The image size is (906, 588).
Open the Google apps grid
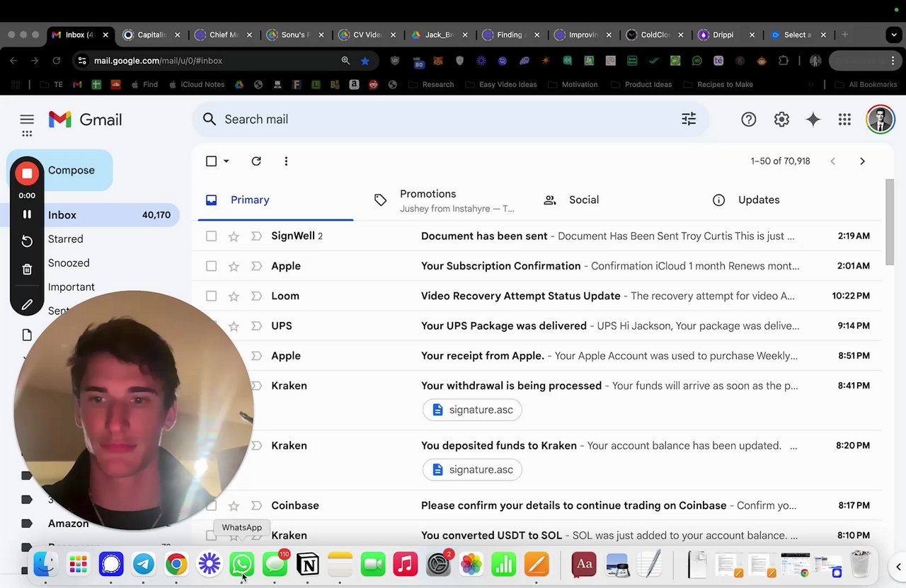point(844,120)
